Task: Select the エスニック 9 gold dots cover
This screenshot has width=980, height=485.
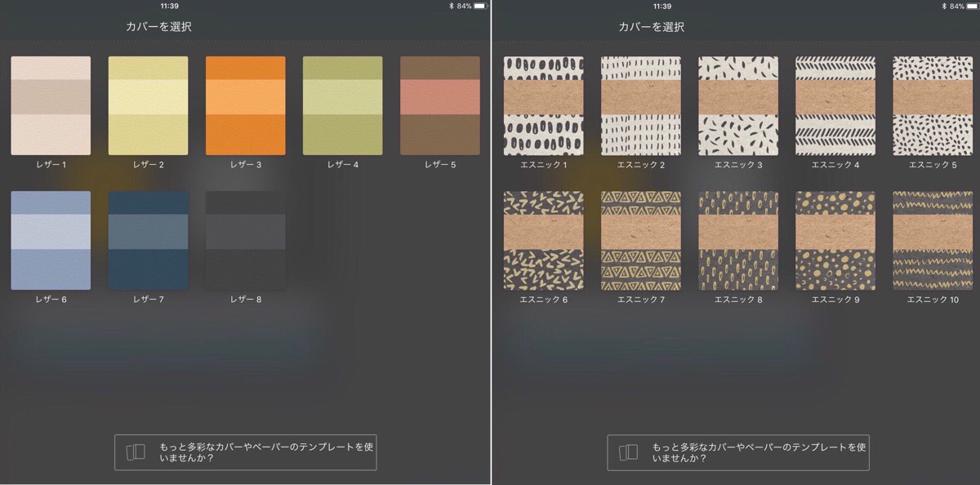Action: 835,241
